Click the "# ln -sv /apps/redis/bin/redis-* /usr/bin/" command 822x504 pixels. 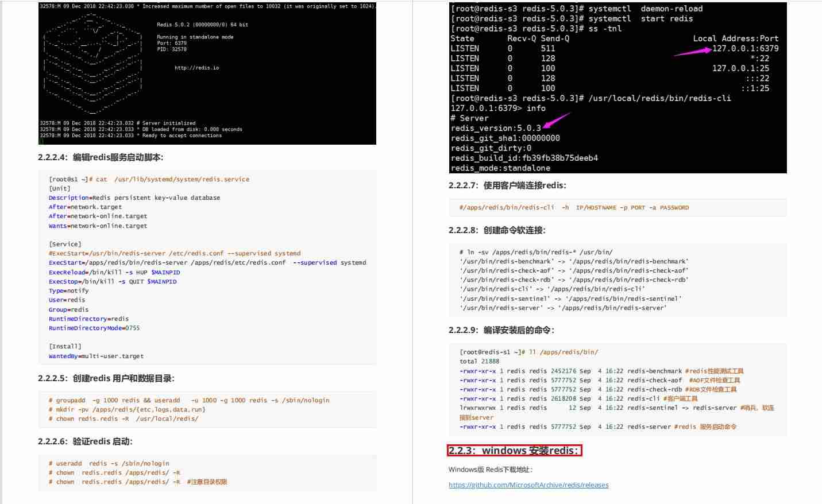click(536, 252)
